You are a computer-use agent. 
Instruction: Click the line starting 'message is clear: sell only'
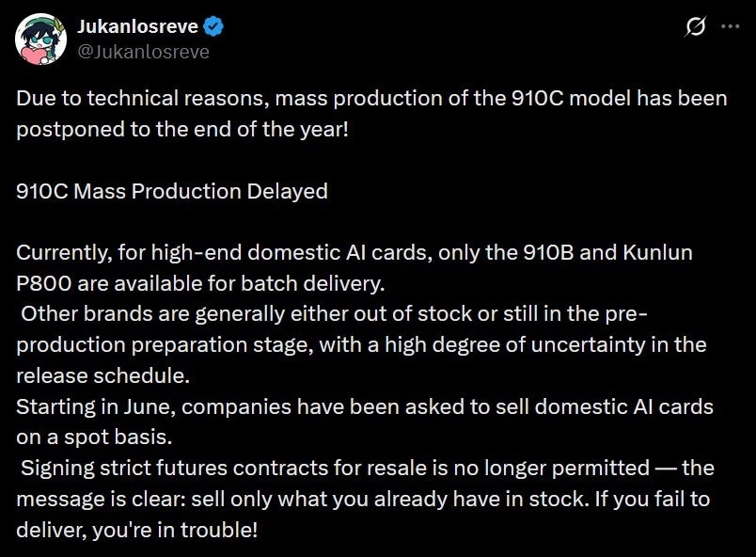coord(363,500)
